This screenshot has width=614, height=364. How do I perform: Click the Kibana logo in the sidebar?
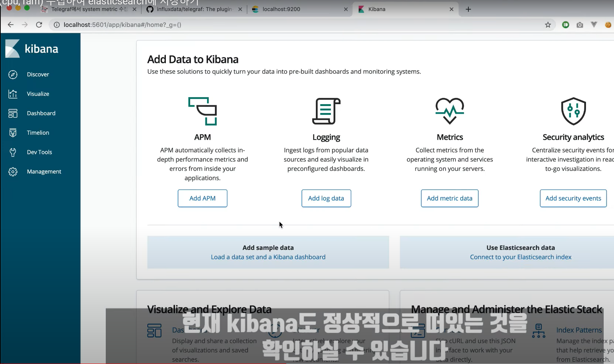tap(32, 49)
